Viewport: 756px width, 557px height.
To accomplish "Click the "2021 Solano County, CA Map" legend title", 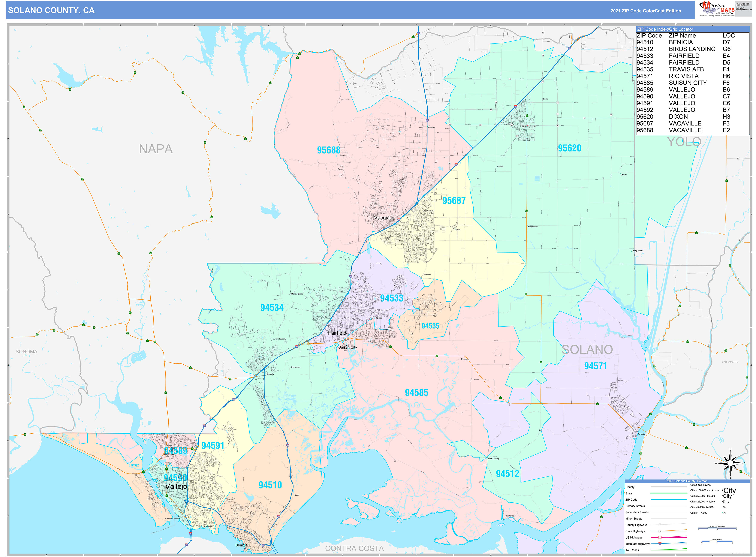I will click(x=687, y=481).
